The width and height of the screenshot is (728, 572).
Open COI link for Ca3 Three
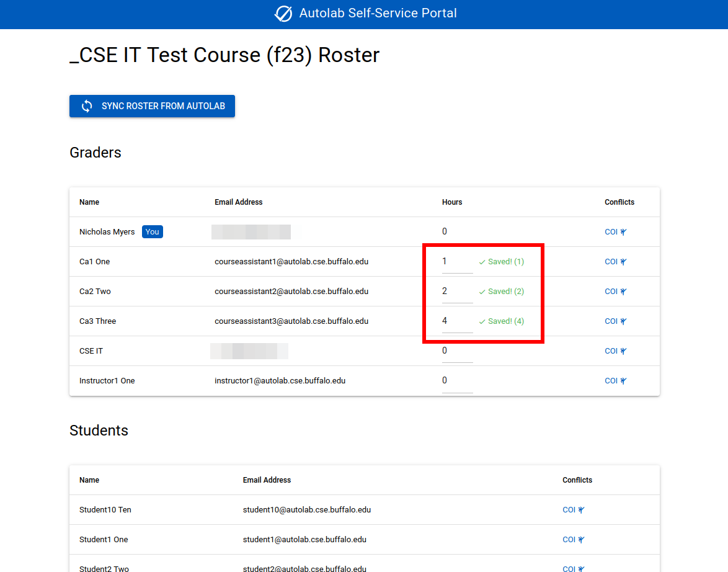(x=616, y=321)
